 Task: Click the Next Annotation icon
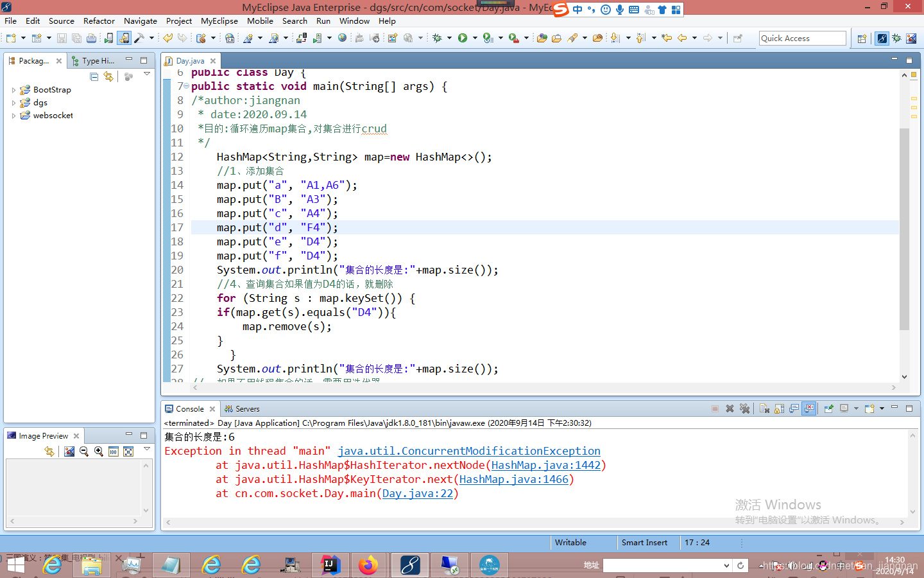pyautogui.click(x=615, y=39)
